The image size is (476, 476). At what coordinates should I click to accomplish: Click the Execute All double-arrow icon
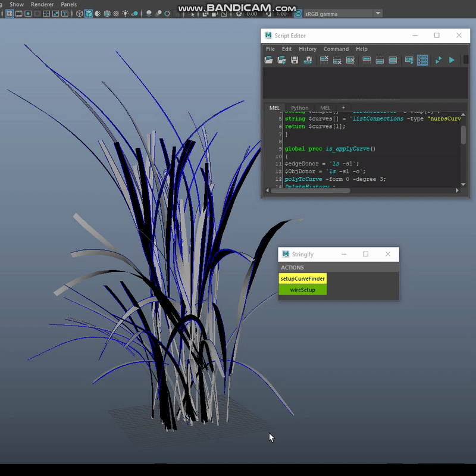point(439,60)
